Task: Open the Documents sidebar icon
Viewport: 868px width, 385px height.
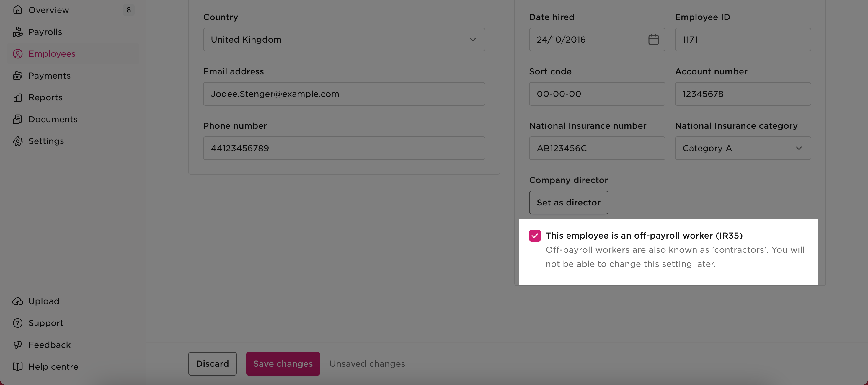Action: click(18, 119)
